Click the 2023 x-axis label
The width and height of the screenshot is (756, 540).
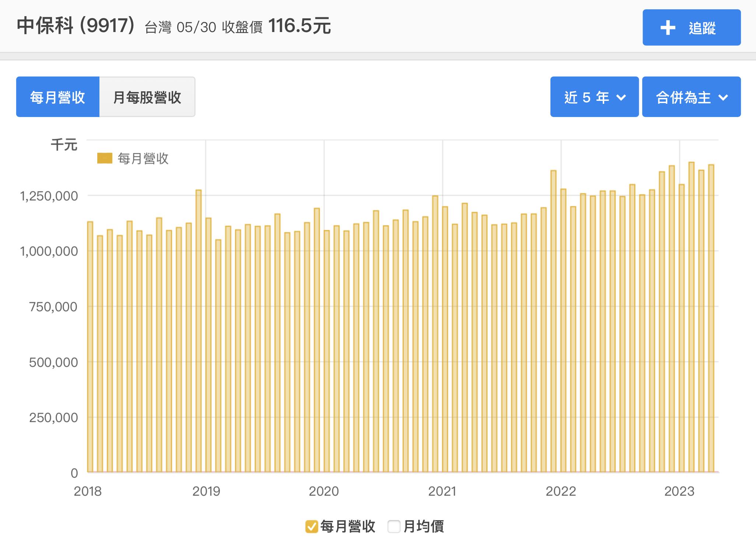pos(679,491)
